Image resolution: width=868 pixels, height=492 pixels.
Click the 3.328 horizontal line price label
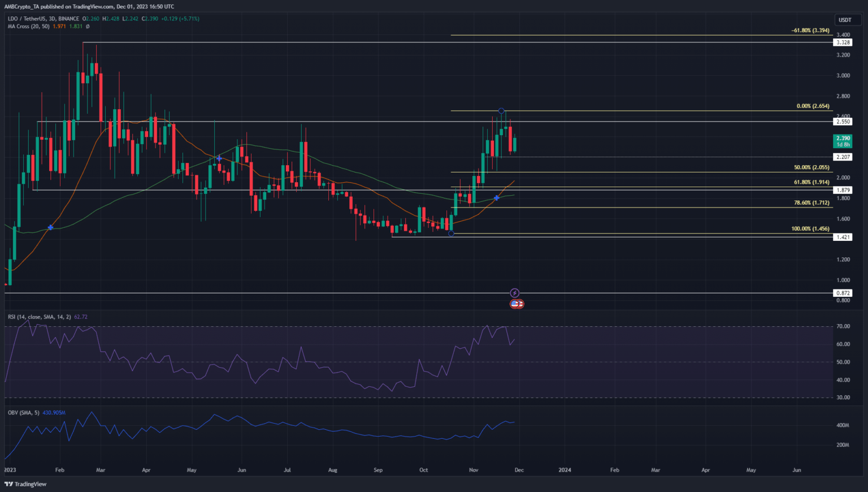click(843, 42)
